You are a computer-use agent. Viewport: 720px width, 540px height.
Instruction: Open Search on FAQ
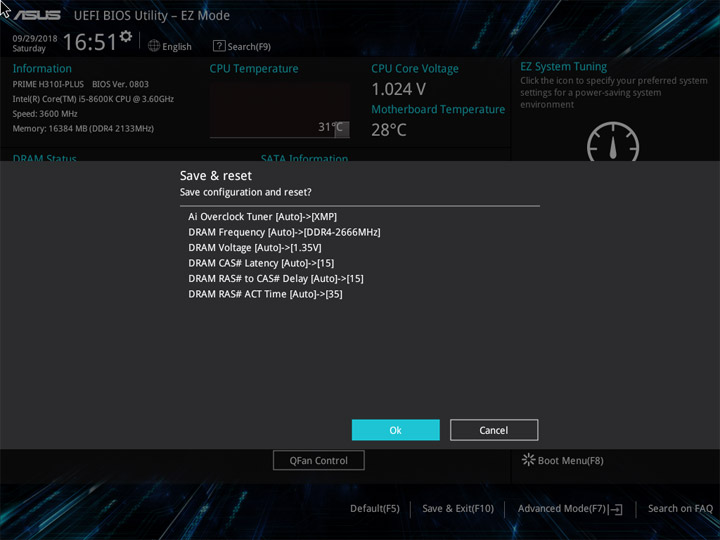(x=680, y=508)
